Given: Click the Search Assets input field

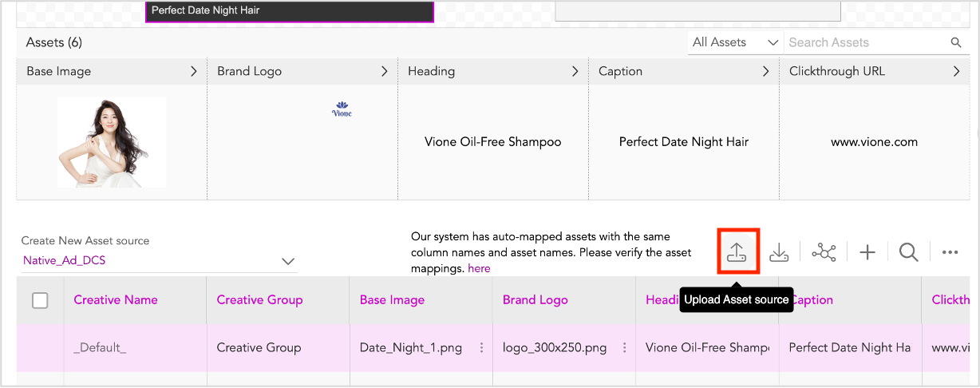Looking at the screenshot, I should click(866, 43).
